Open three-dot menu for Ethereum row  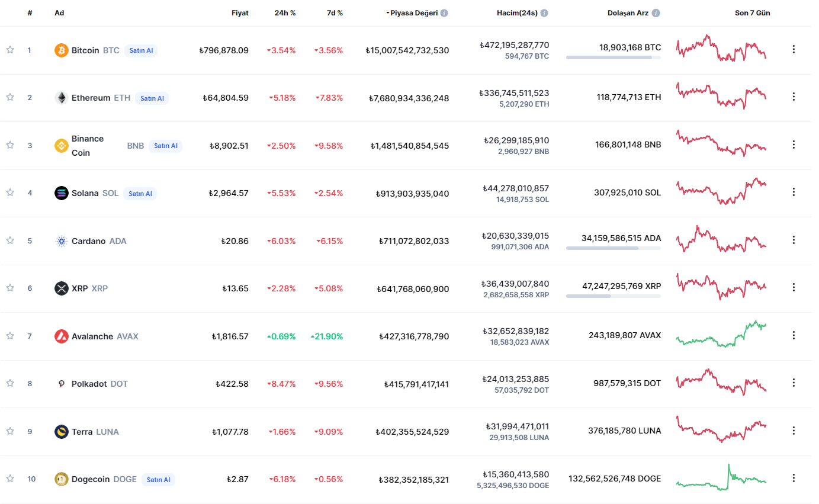[794, 97]
